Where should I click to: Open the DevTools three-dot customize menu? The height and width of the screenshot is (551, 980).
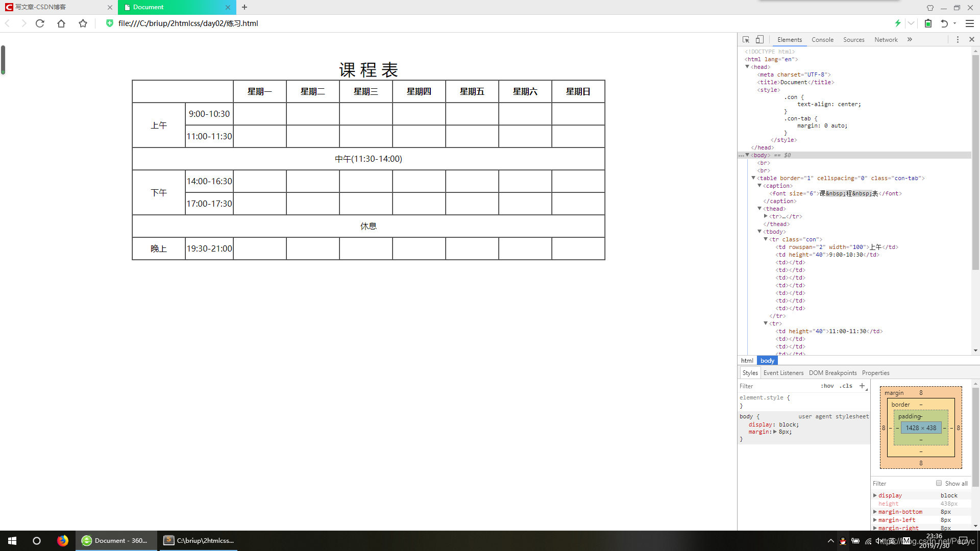[x=958, y=39]
